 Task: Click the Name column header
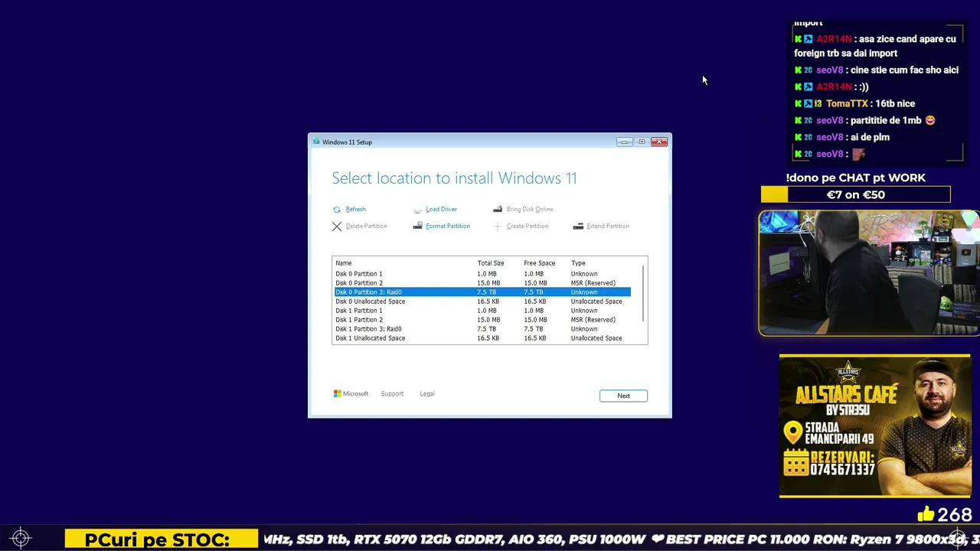pyautogui.click(x=343, y=263)
